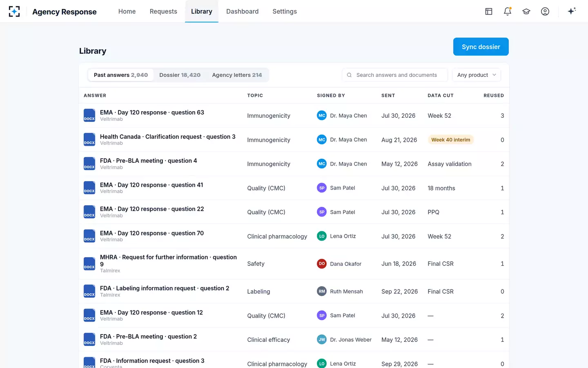This screenshot has height=368, width=588.
Task: Click DOCX icon for EMA question 41
Action: (89, 188)
